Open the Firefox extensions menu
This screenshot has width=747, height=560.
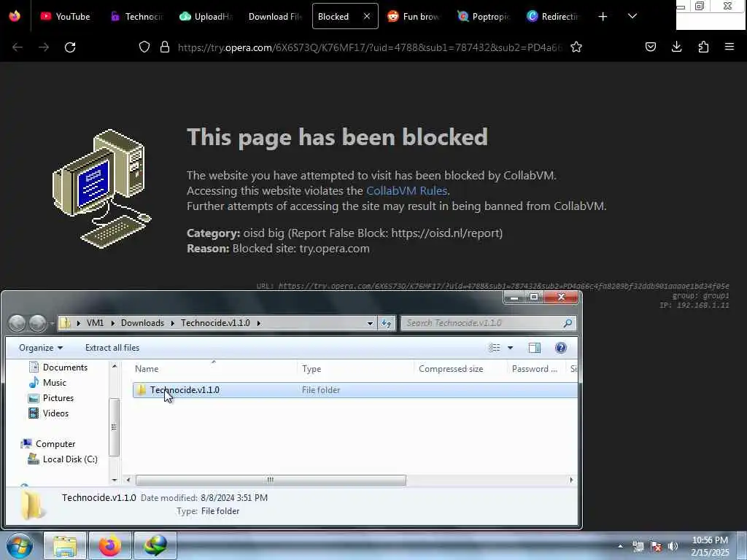click(x=703, y=47)
